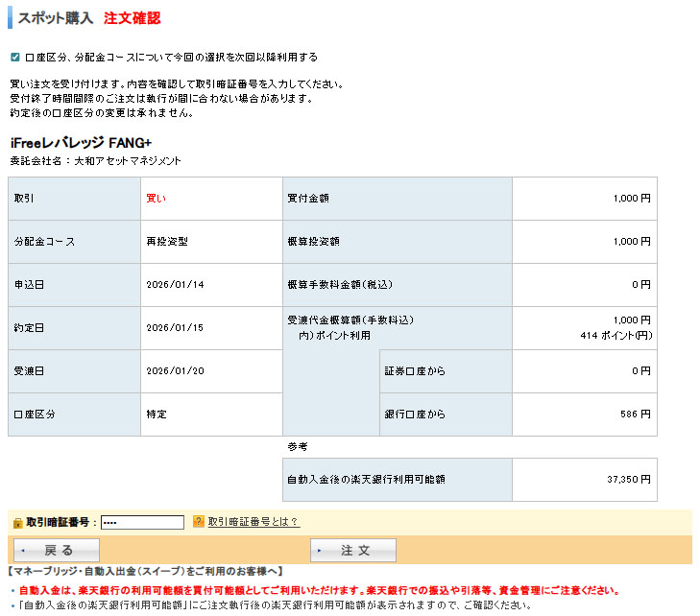700x616 pixels.
Task: Click the question mark help icon
Action: [x=199, y=522]
